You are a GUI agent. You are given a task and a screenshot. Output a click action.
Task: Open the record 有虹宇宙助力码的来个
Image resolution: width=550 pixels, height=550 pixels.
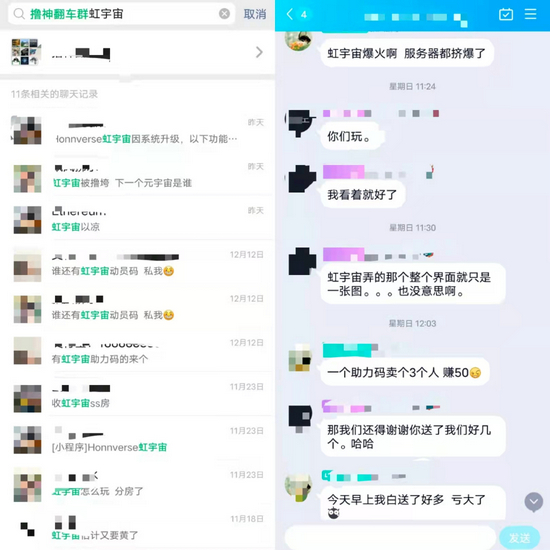[138, 351]
